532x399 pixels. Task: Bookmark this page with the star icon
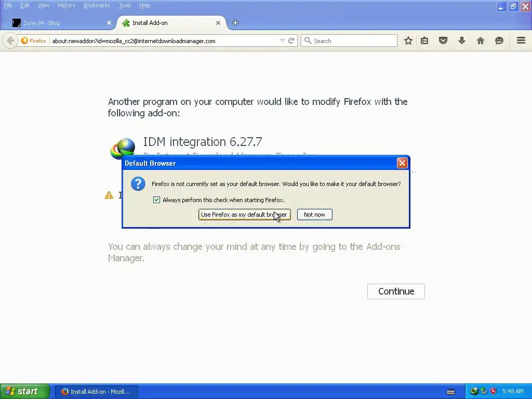coord(408,41)
